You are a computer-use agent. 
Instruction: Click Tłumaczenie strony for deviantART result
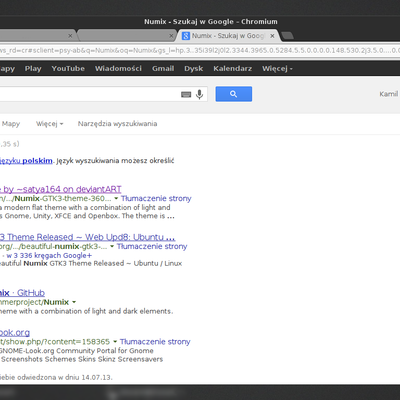156,198
